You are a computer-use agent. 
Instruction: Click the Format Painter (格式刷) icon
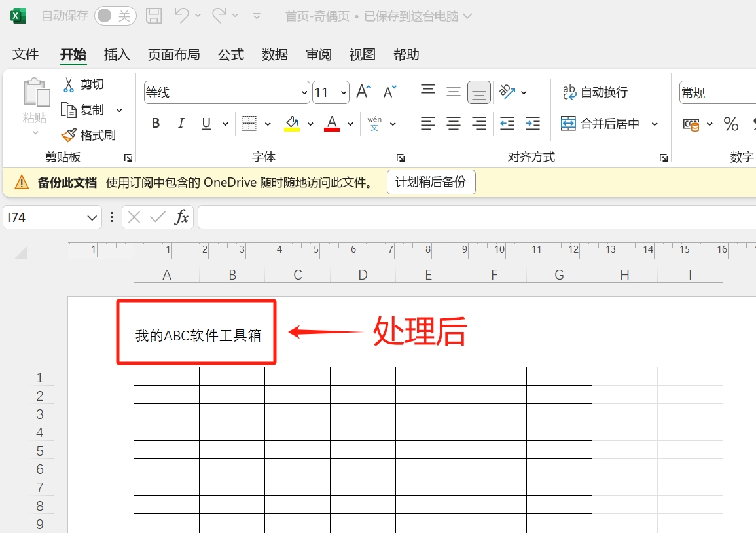(69, 135)
